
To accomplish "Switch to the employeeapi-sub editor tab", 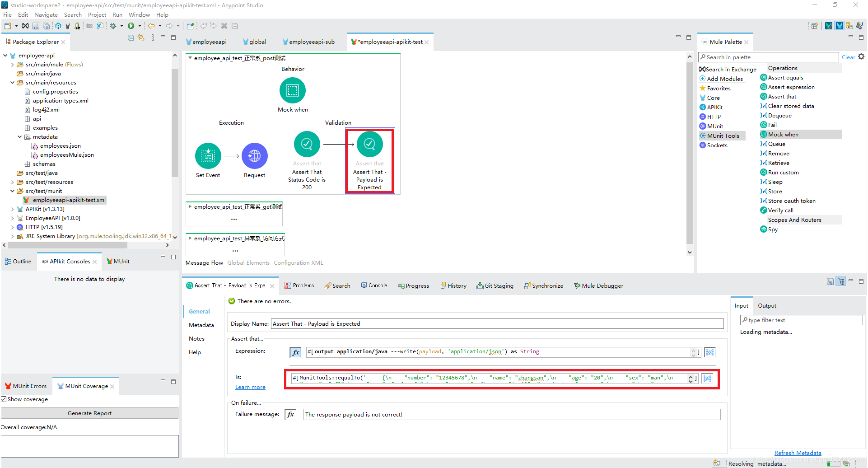I will click(x=309, y=42).
